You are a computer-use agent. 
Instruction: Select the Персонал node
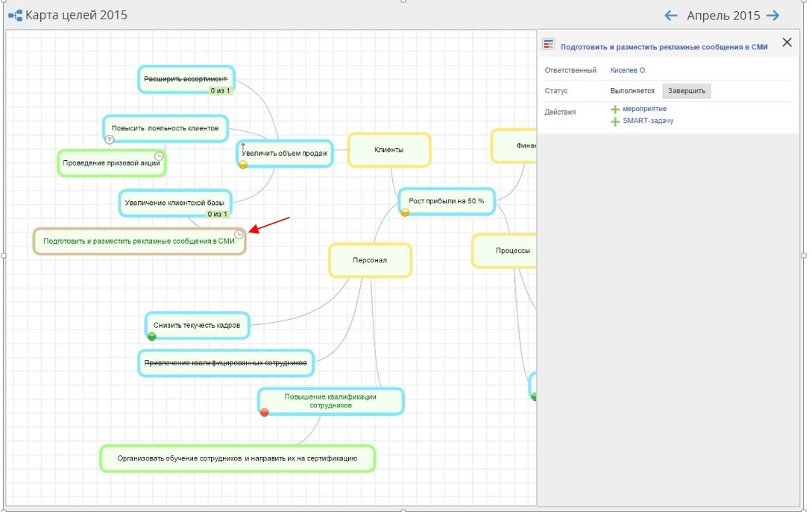click(370, 260)
